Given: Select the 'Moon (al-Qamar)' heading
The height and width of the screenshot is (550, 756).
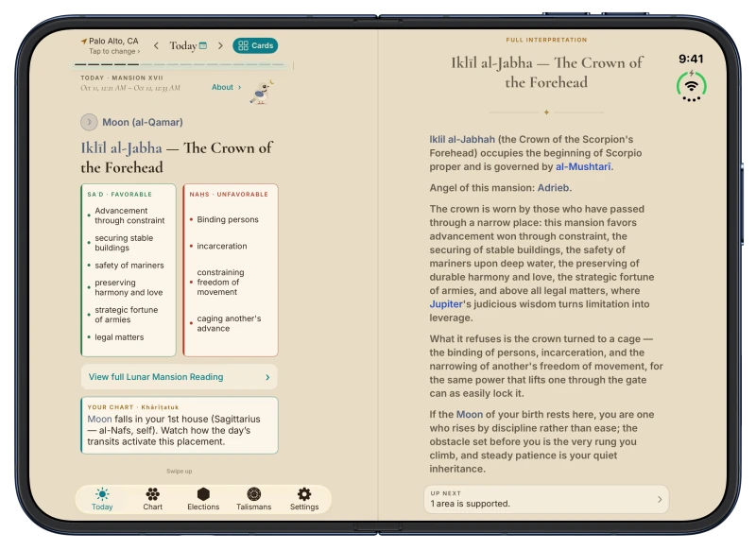Looking at the screenshot, I should point(143,123).
